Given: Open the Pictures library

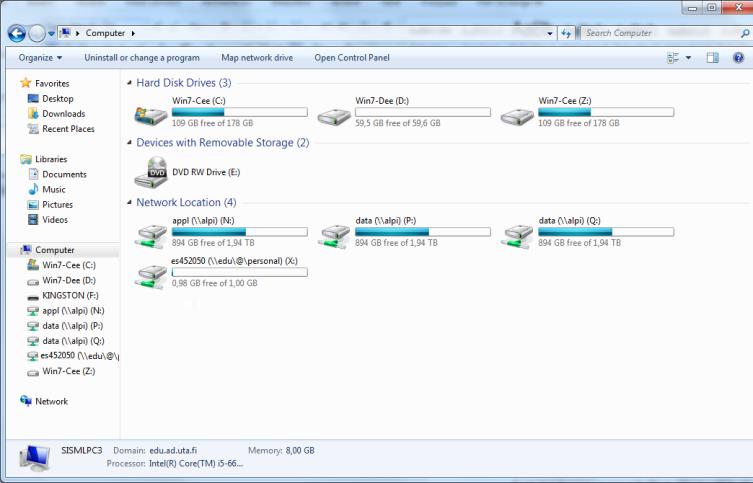Looking at the screenshot, I should click(58, 205).
